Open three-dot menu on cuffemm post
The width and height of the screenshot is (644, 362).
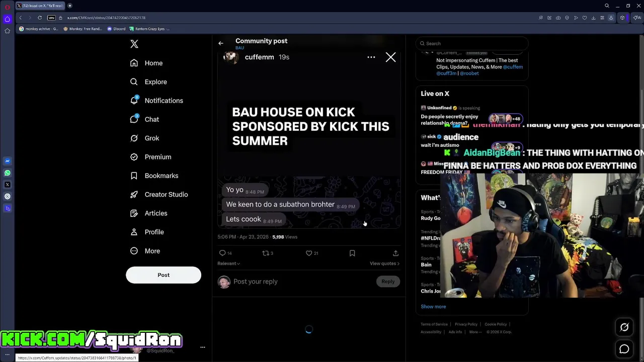(x=371, y=57)
